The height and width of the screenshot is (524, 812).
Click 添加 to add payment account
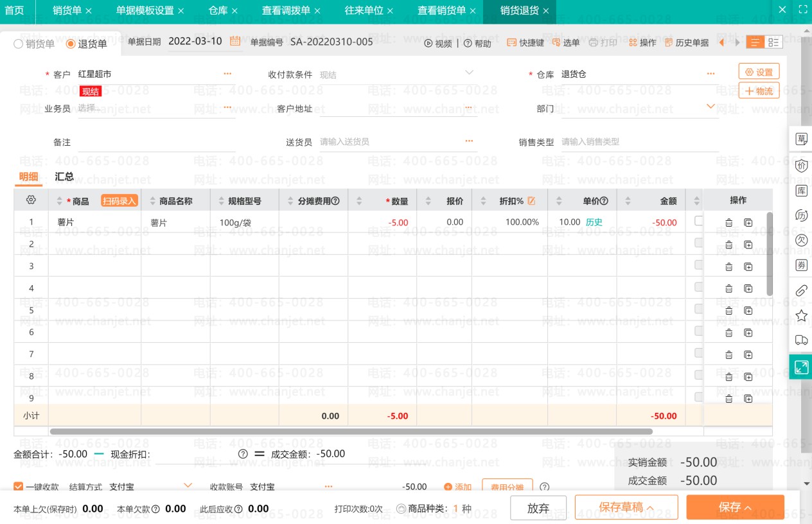(458, 487)
